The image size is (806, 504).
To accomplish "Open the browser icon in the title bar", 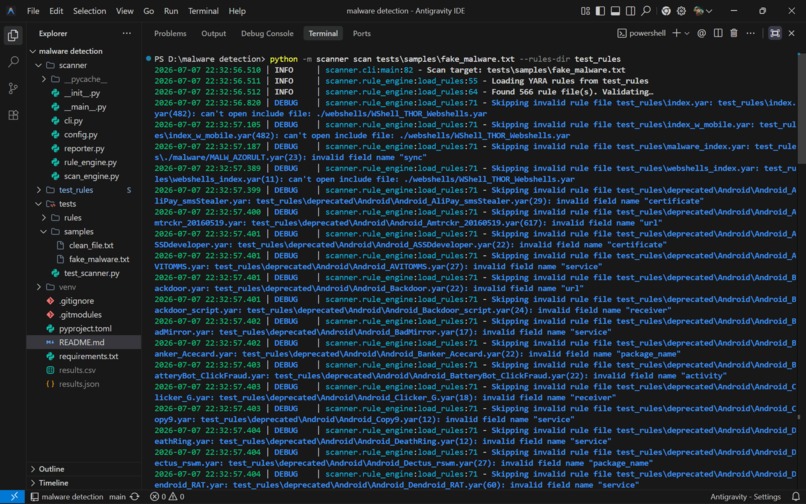I will (666, 11).
